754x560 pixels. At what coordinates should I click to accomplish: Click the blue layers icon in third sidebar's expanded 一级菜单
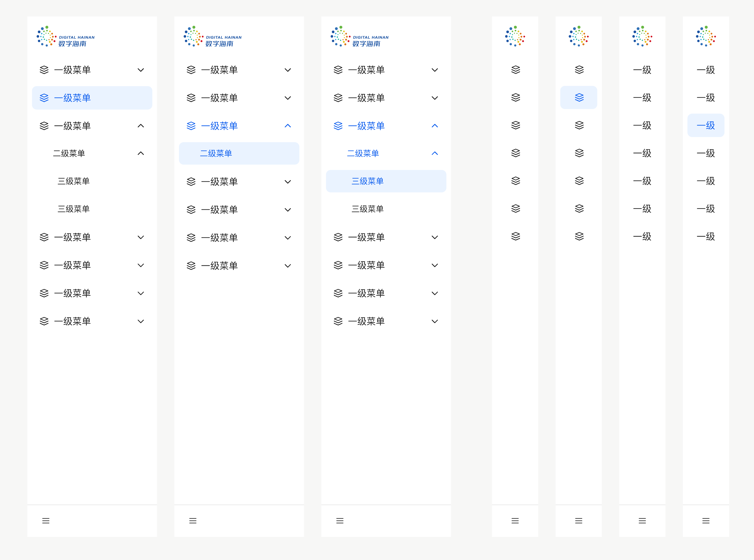(x=338, y=126)
